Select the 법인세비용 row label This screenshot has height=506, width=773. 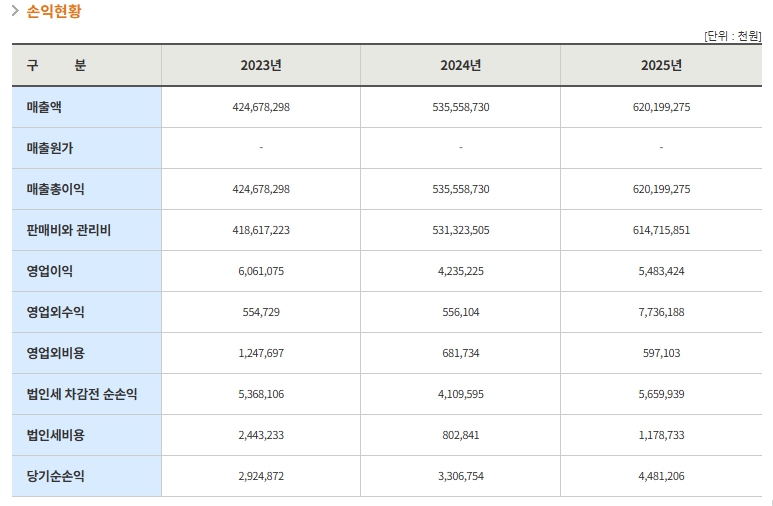(x=56, y=435)
